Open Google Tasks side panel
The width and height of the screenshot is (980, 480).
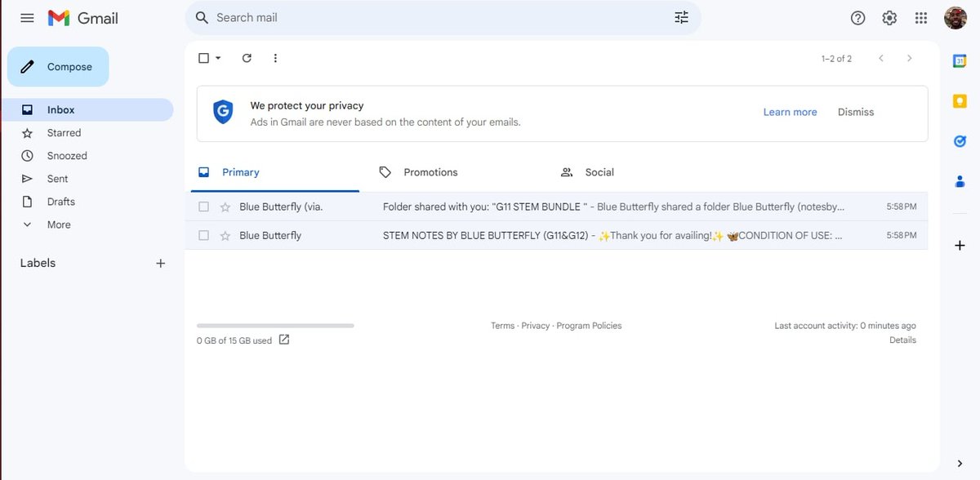(960, 141)
